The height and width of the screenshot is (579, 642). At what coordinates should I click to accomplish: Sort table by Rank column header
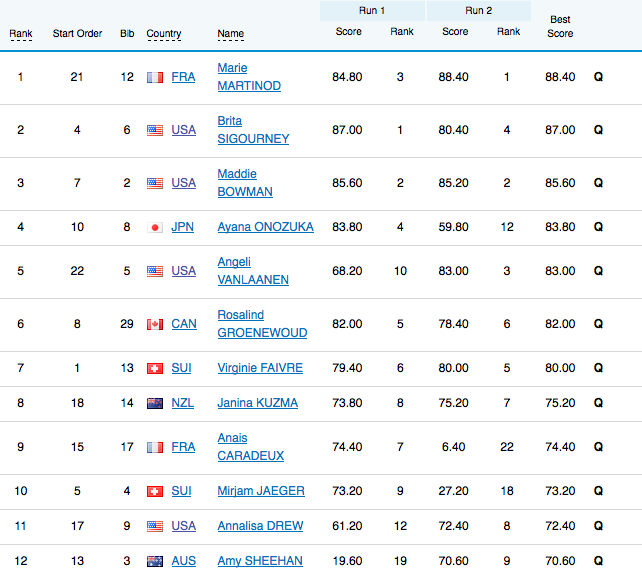(21, 34)
